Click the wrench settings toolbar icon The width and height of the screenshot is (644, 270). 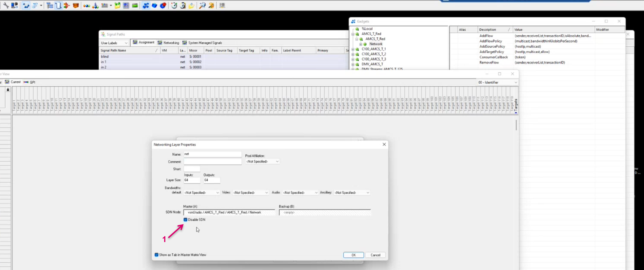(x=6, y=5)
